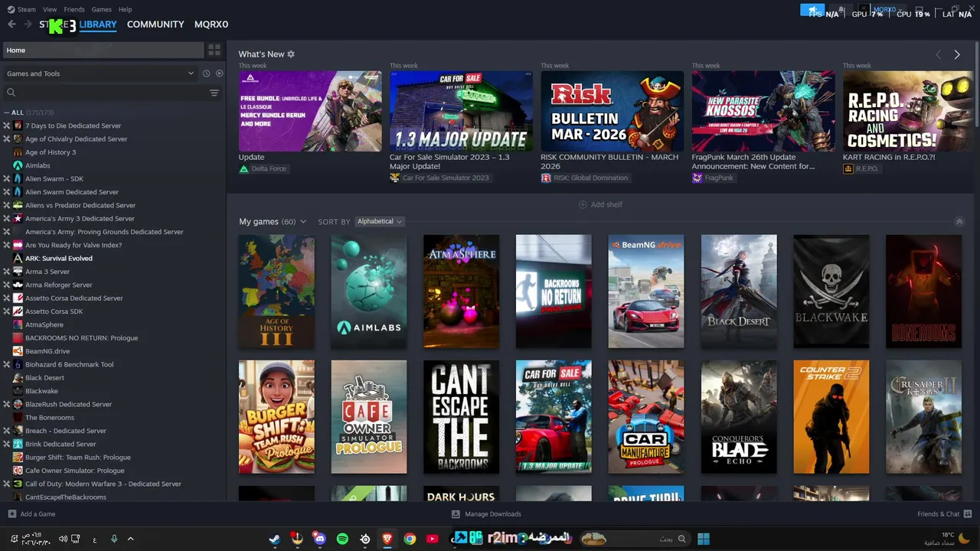Screen dimensions: 980x551
Task: Switch to the LIBRARY tab
Action: [x=98, y=24]
